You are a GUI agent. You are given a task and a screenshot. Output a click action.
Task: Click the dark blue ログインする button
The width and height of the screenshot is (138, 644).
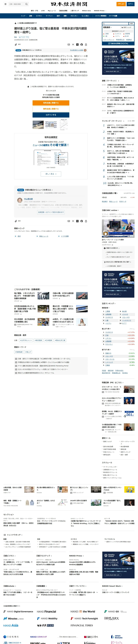[51, 115]
